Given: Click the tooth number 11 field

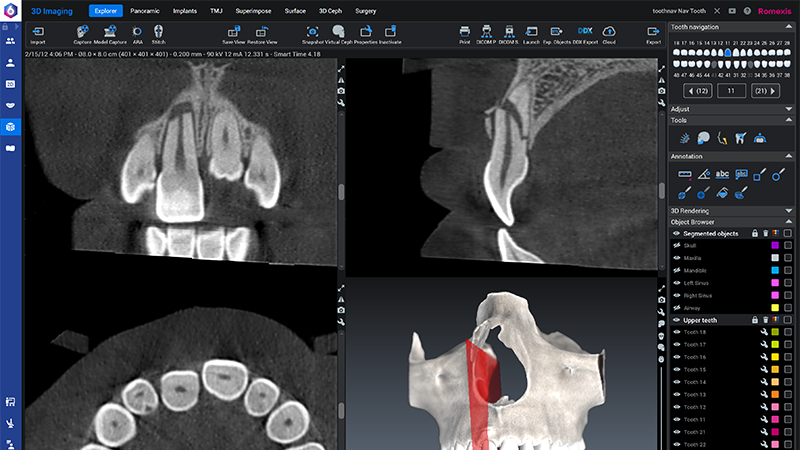Looking at the screenshot, I should (x=731, y=91).
